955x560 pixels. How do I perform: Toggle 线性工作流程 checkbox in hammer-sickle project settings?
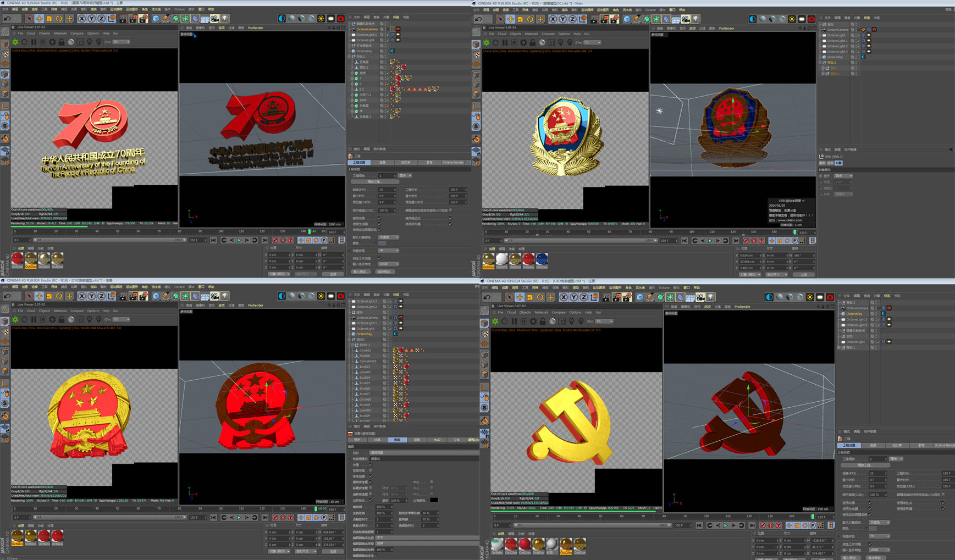(x=870, y=544)
